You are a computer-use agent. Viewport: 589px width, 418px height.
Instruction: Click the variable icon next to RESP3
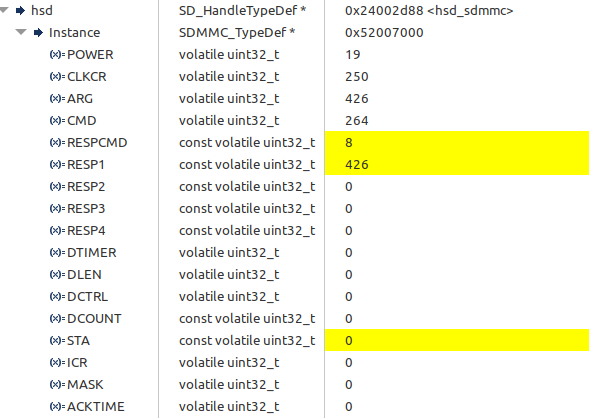pyautogui.click(x=57, y=208)
